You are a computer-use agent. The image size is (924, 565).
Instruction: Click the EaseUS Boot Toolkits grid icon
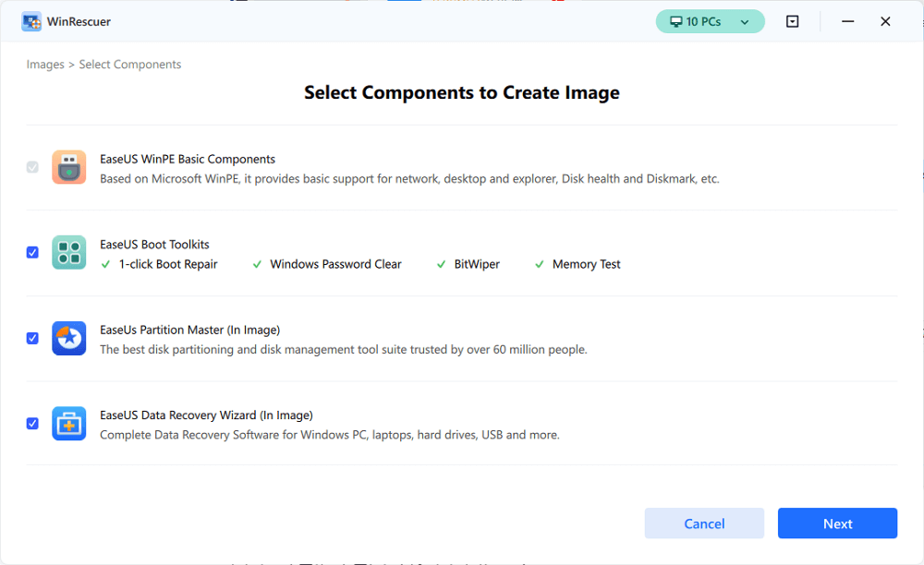pos(68,252)
